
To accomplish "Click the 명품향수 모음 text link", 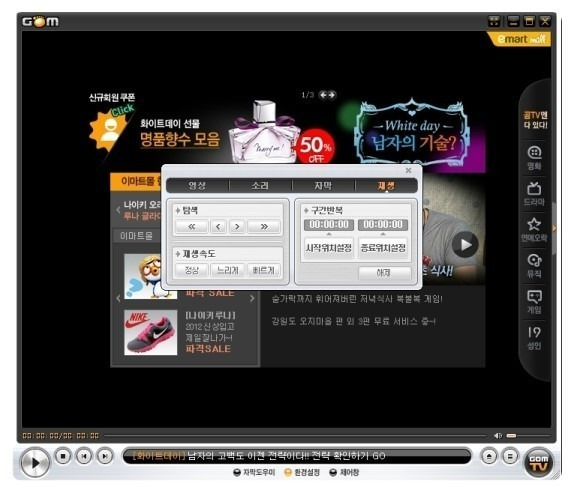I will (180, 140).
